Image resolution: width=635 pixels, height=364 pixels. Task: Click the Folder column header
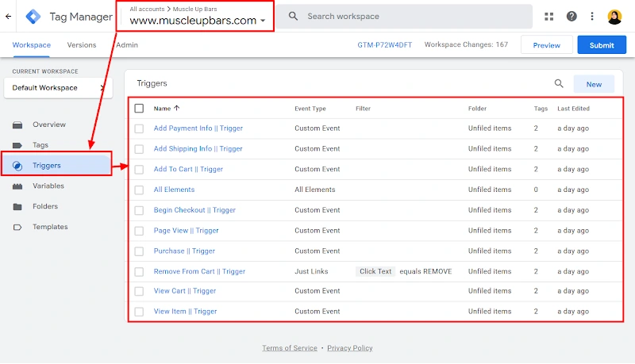coord(477,109)
